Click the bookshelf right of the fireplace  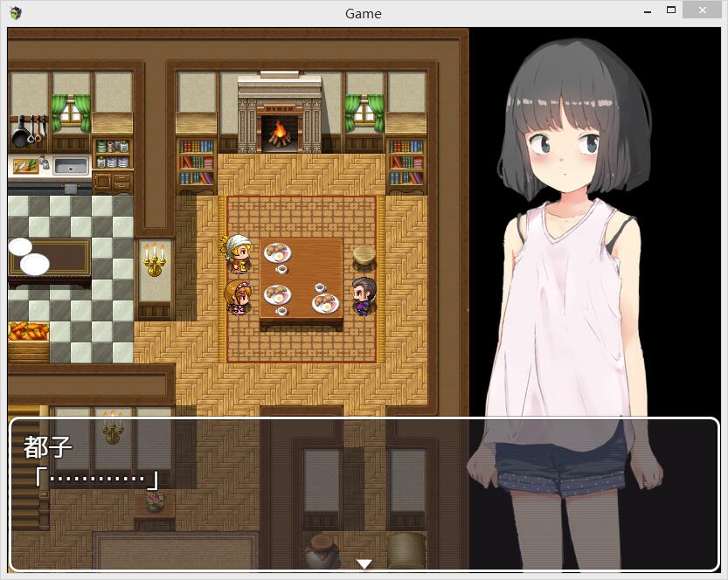(x=406, y=162)
